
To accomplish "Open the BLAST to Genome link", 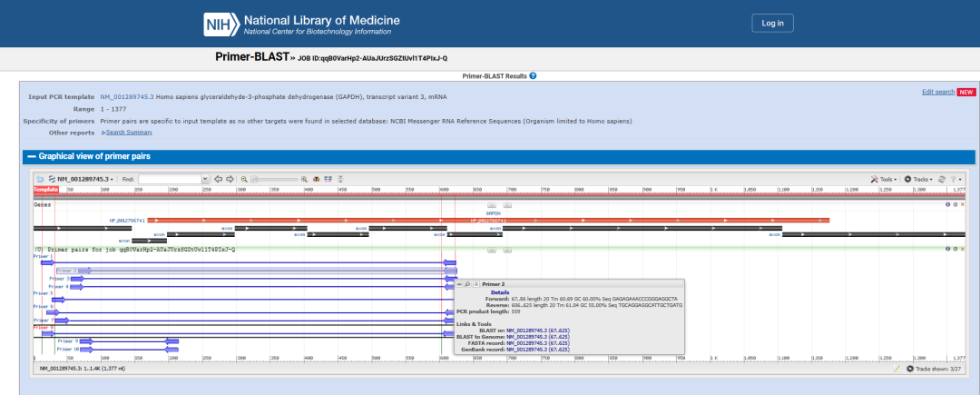I will pyautogui.click(x=537, y=336).
